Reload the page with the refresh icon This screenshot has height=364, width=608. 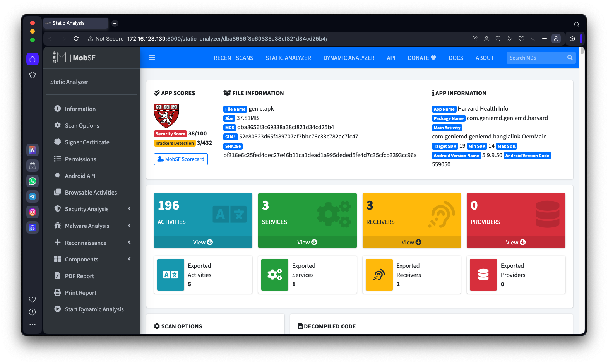tap(76, 39)
